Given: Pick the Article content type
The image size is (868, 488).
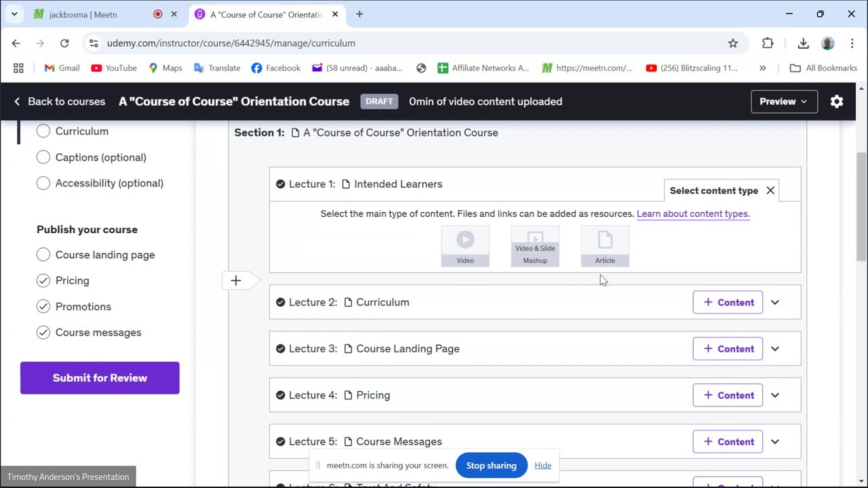Looking at the screenshot, I should 605,246.
